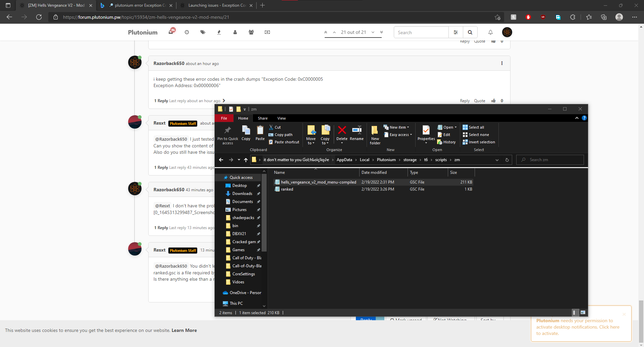Open forum unread inbox icon
644x347 pixels.
click(x=172, y=32)
